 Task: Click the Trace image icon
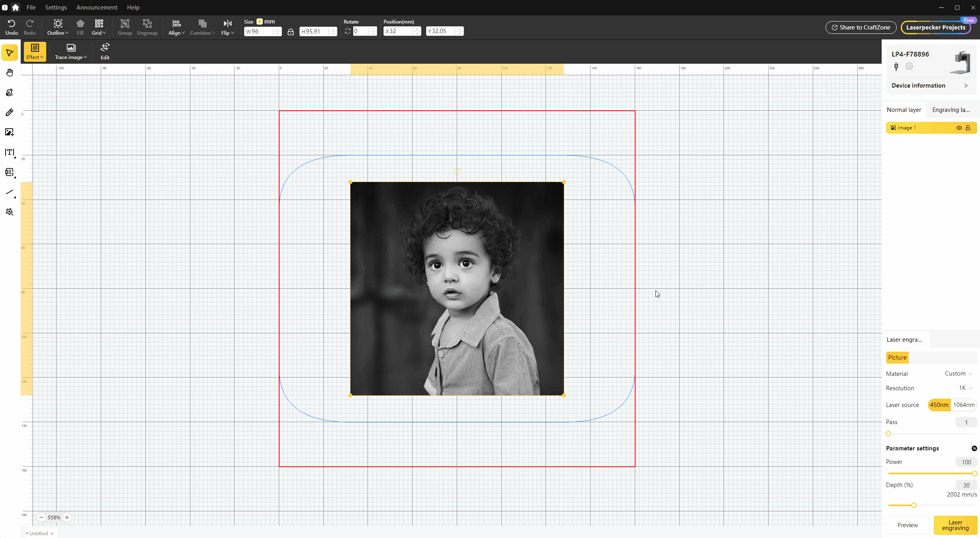[71, 48]
